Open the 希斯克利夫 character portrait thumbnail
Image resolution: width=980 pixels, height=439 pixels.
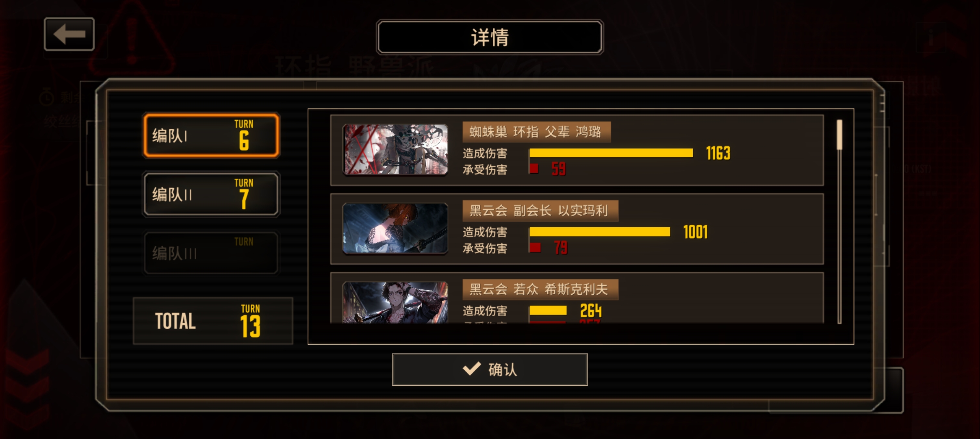(395, 303)
